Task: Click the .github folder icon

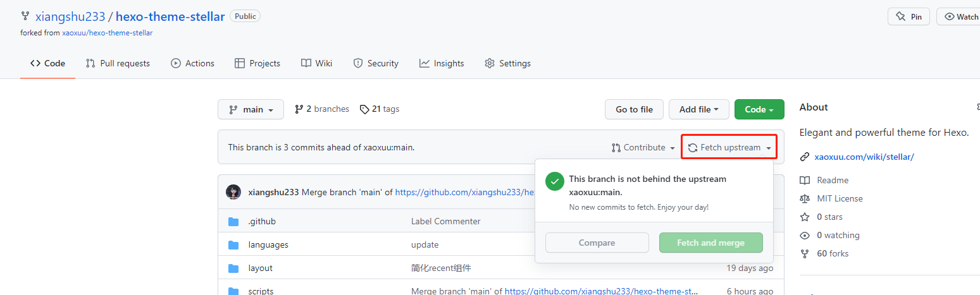Action: [233, 222]
